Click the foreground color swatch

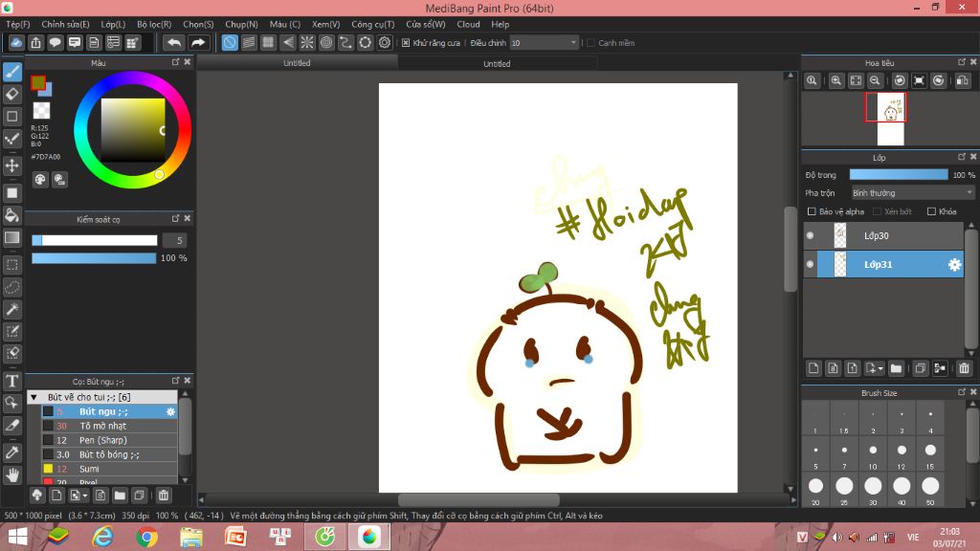(x=38, y=82)
